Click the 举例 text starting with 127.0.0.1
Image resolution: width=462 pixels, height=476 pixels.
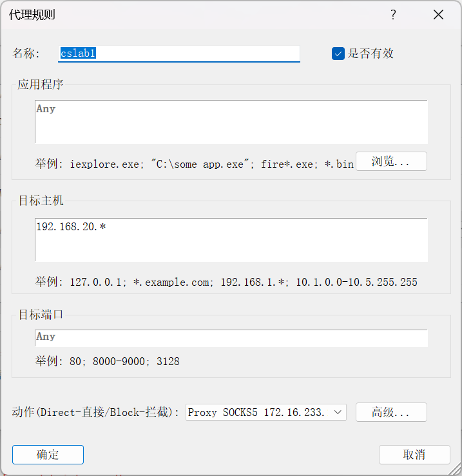point(226,282)
